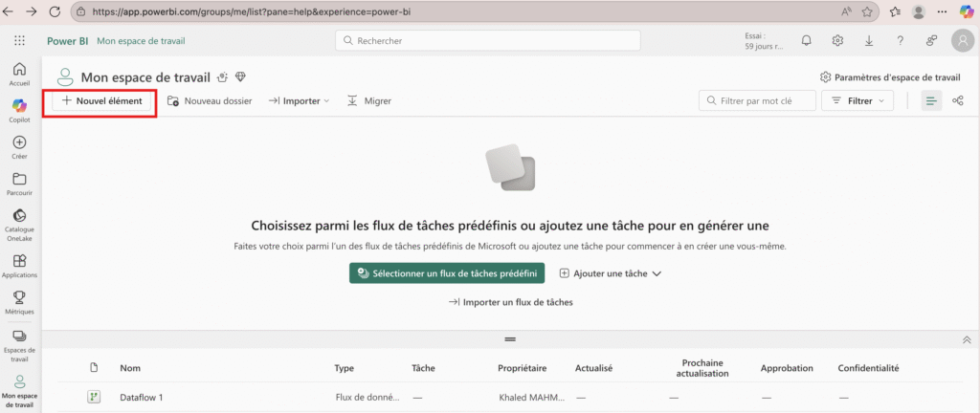Click Propriétaire column header
Image resolution: width=980 pixels, height=413 pixels.
click(x=523, y=368)
